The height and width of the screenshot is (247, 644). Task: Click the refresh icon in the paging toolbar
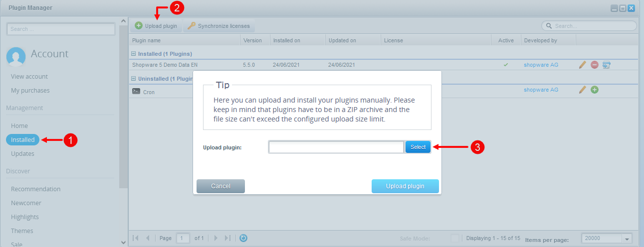pos(243,238)
